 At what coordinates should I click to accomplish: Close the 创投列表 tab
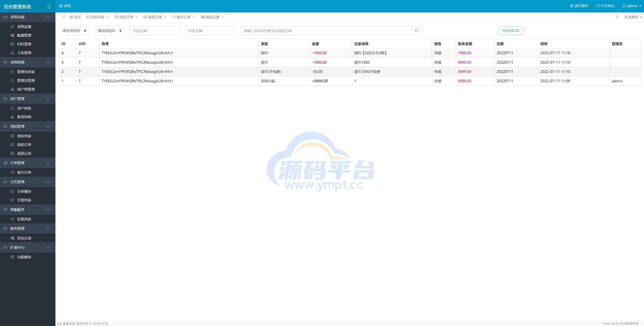(108, 17)
